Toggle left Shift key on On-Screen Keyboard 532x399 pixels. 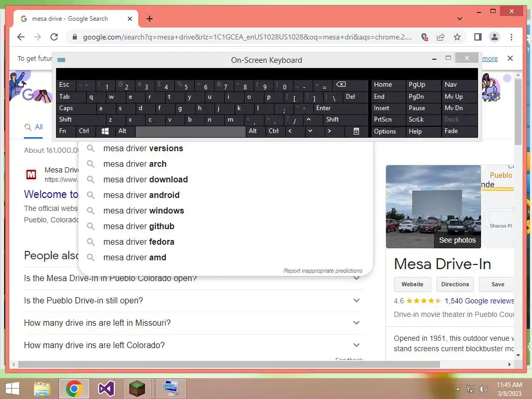point(81,119)
